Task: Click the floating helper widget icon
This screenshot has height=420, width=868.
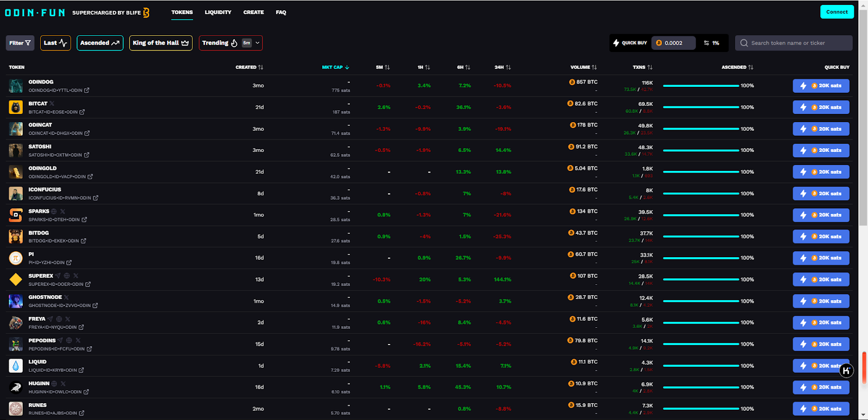Action: [846, 371]
